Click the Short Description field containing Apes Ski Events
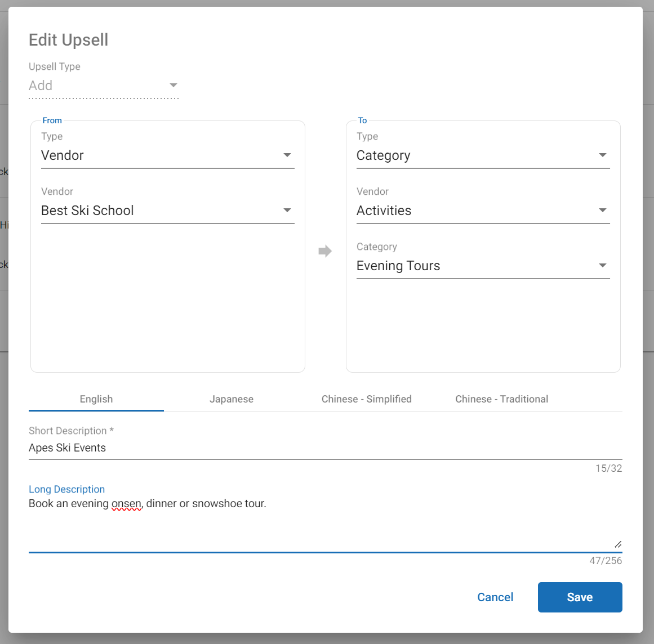The width and height of the screenshot is (654, 644). [324, 448]
